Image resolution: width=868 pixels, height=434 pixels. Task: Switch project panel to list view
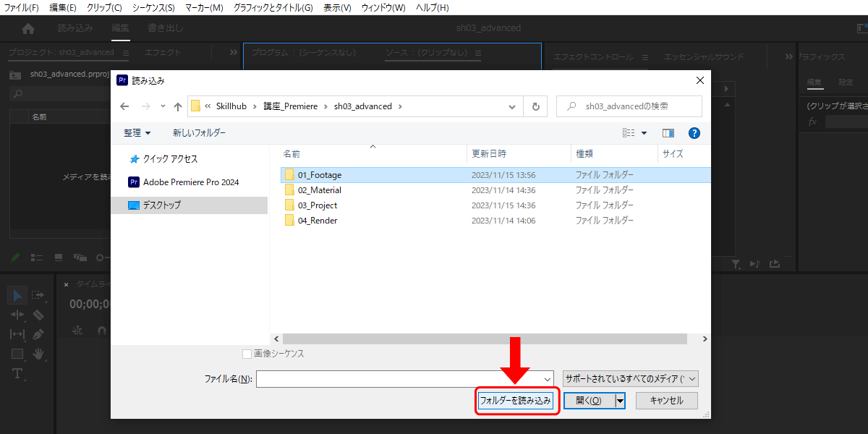pyautogui.click(x=37, y=258)
